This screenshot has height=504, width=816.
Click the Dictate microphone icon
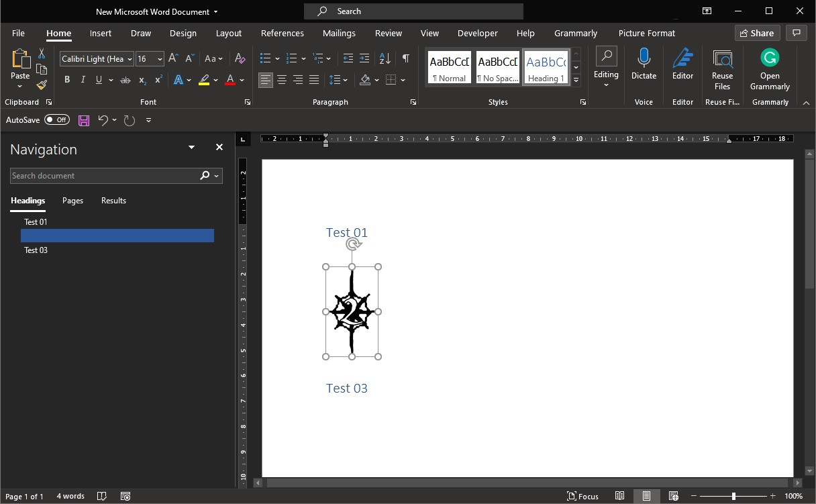coord(644,58)
